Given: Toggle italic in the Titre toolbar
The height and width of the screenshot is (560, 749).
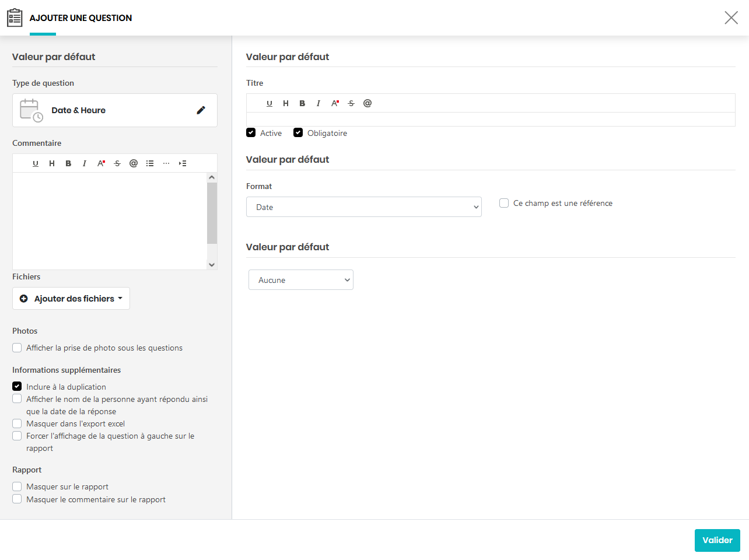Looking at the screenshot, I should pos(318,103).
